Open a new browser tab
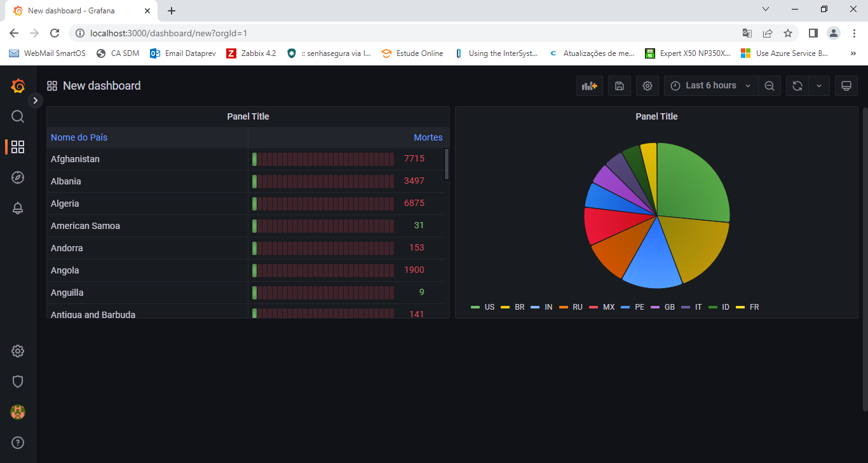The height and width of the screenshot is (463, 868). 172,11
